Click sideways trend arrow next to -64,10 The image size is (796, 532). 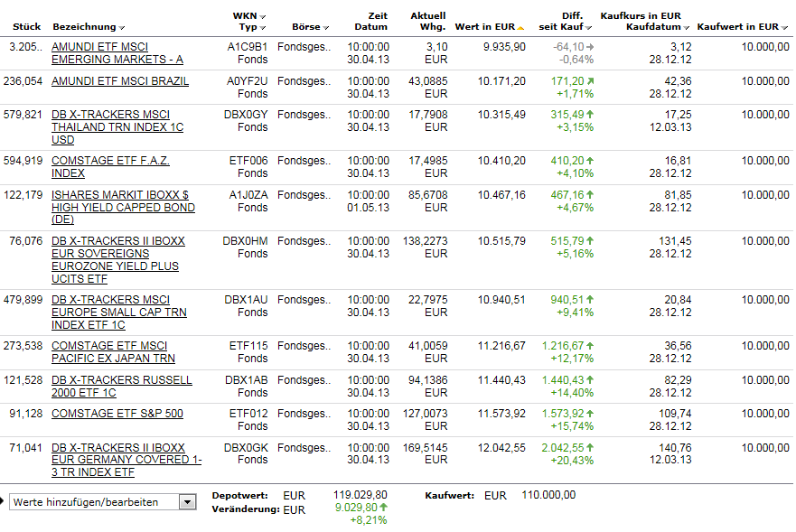(x=590, y=47)
